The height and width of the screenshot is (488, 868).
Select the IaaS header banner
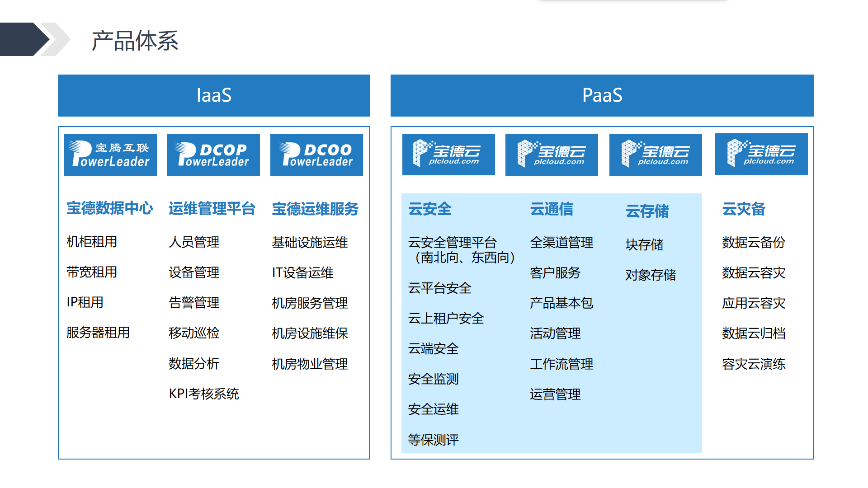[x=214, y=95]
